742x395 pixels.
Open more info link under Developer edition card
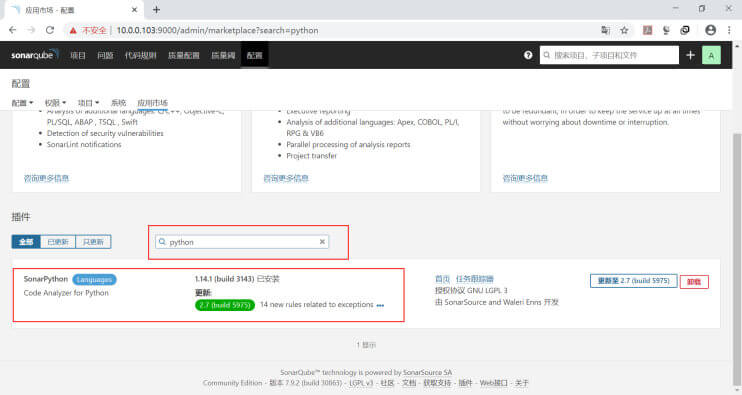[46, 178]
